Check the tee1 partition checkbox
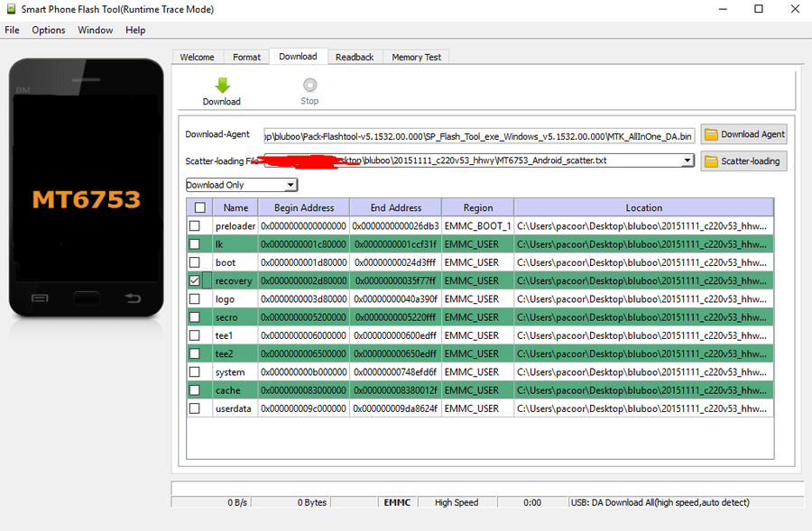This screenshot has height=531, width=812. click(x=195, y=335)
